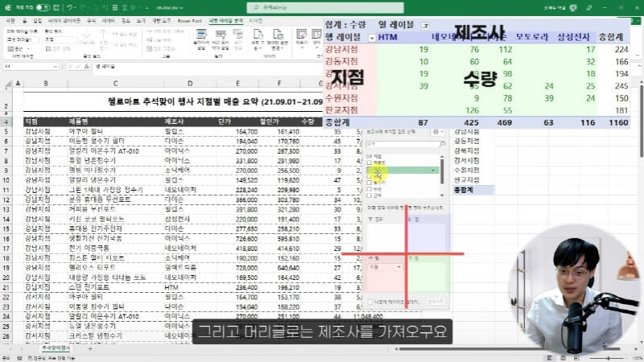The image size is (644, 362).
Task: Click column header C
Action: pyautogui.click(x=115, y=84)
